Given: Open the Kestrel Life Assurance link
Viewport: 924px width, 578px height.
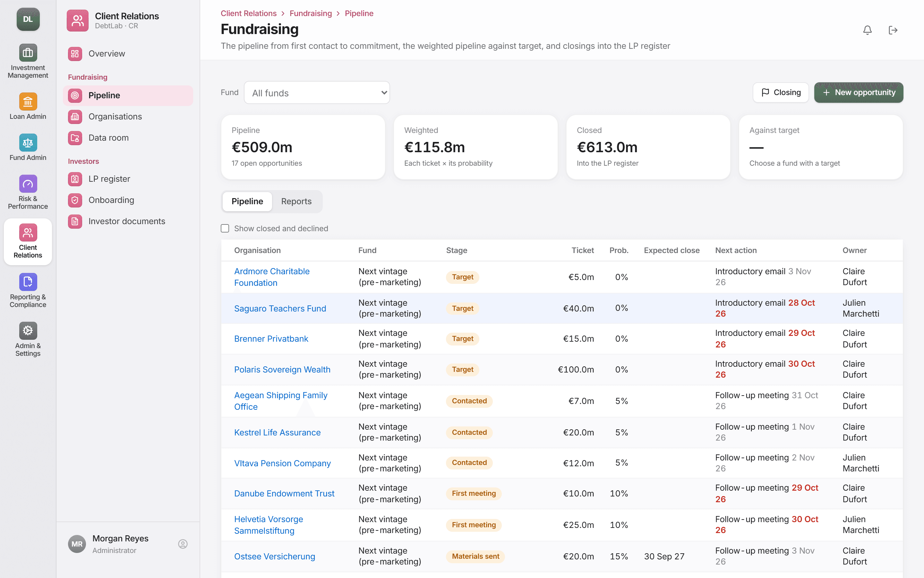Looking at the screenshot, I should click(x=277, y=432).
